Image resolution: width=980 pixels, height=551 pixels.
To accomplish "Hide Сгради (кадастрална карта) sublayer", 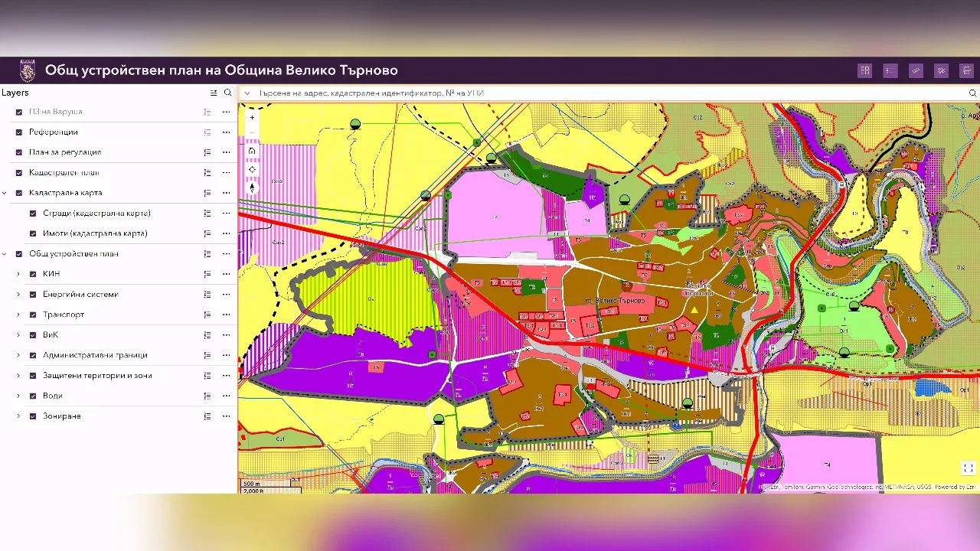I will 33,214.
